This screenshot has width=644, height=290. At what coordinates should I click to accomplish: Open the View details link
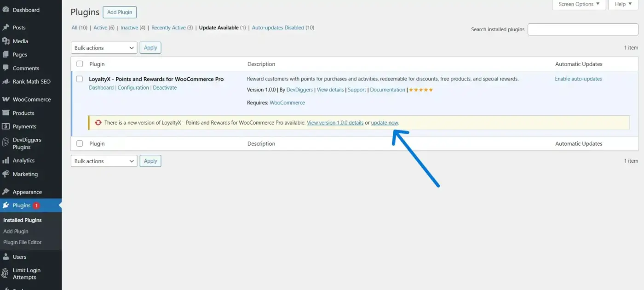click(330, 90)
